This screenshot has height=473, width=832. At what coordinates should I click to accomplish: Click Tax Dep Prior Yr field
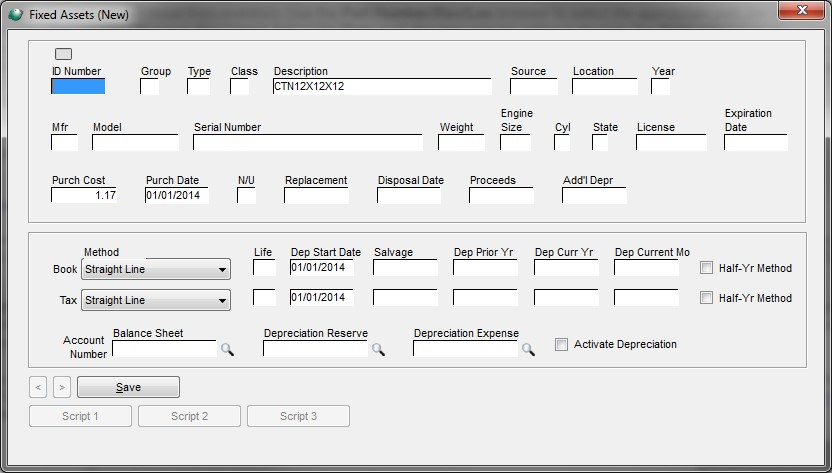click(x=486, y=297)
